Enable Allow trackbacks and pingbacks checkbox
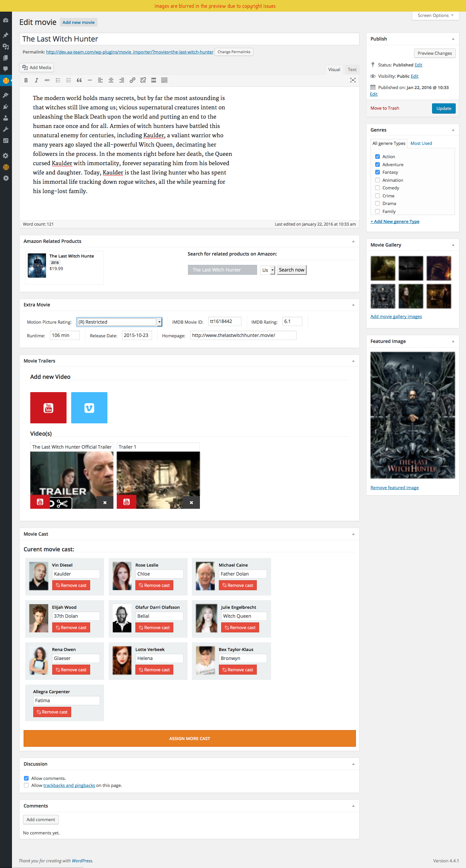The width and height of the screenshot is (466, 868). [x=26, y=786]
